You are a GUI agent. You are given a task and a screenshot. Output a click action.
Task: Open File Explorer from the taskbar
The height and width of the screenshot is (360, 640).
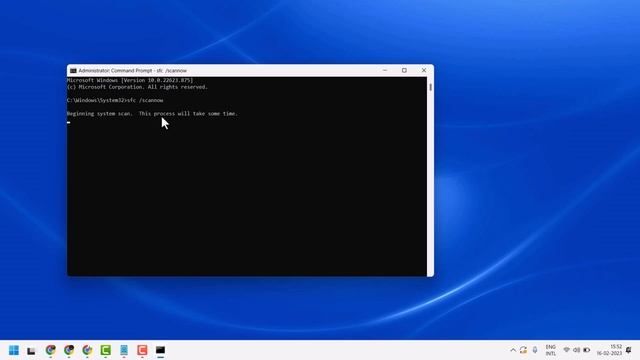point(31,351)
